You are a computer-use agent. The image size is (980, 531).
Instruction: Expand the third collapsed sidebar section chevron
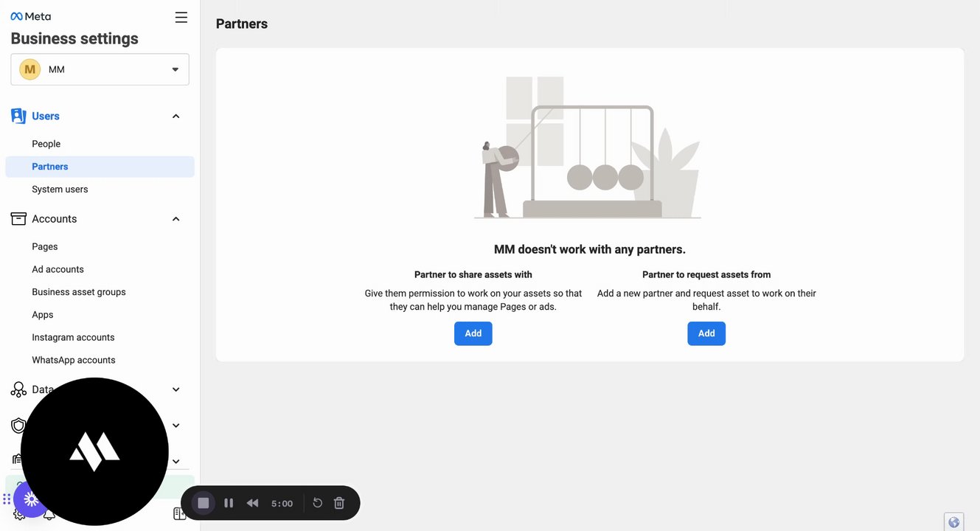click(x=176, y=462)
